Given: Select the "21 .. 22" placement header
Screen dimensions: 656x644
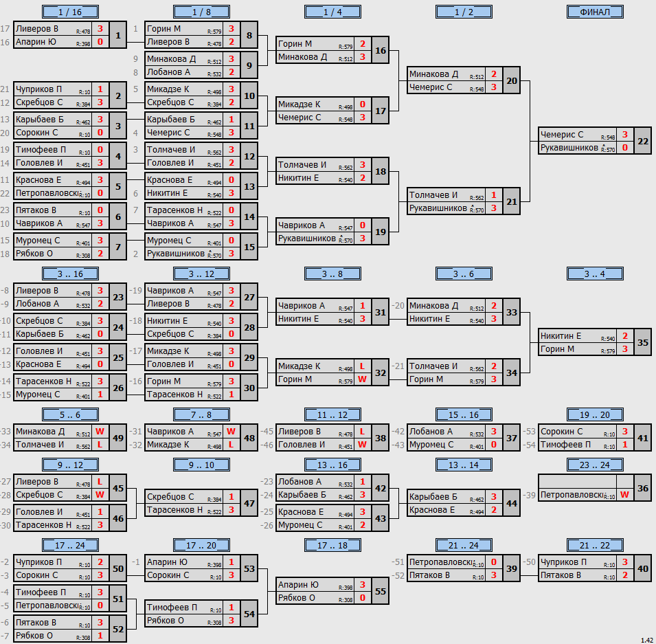Looking at the screenshot, I should point(595,545).
